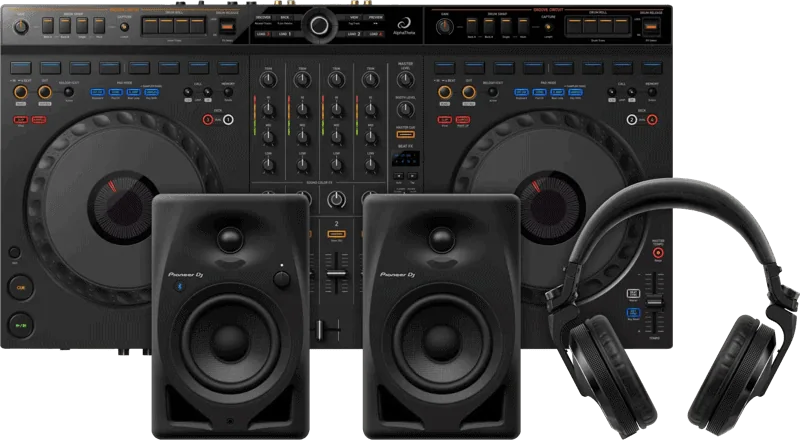
Task: Toggle the Beat Sync button on right deck
Action: point(633,294)
